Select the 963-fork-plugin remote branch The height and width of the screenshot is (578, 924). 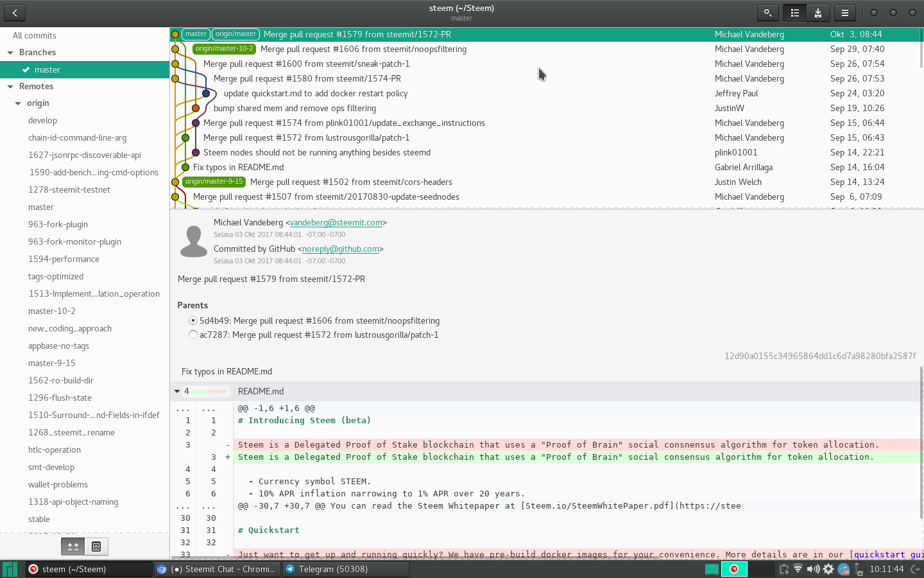point(85,224)
